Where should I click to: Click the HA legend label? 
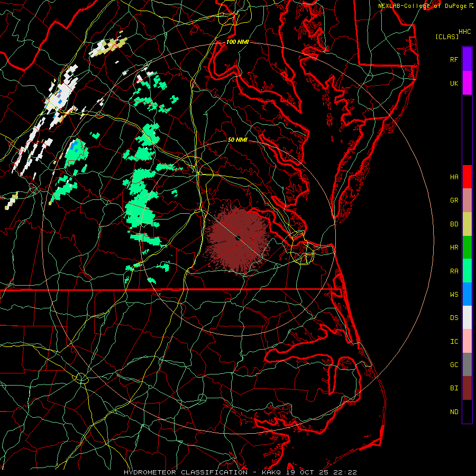(454, 177)
